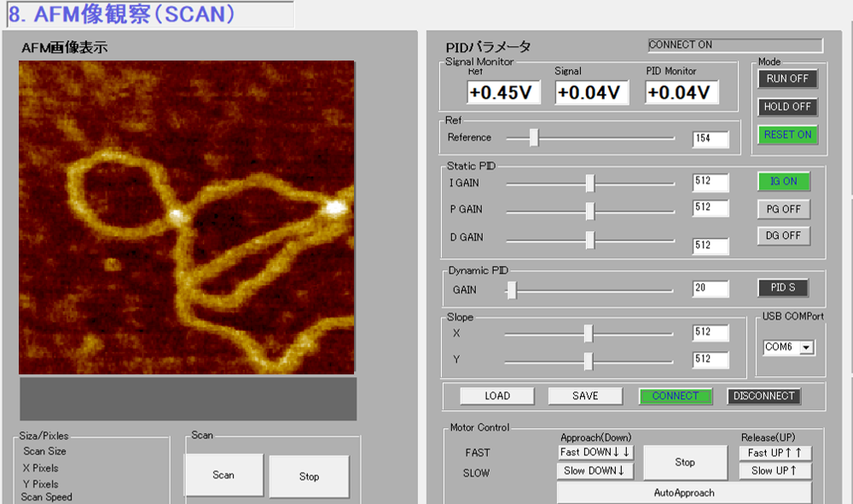Click the SAVE parameters button
Screen dimensions: 853x504
pyautogui.click(x=585, y=396)
